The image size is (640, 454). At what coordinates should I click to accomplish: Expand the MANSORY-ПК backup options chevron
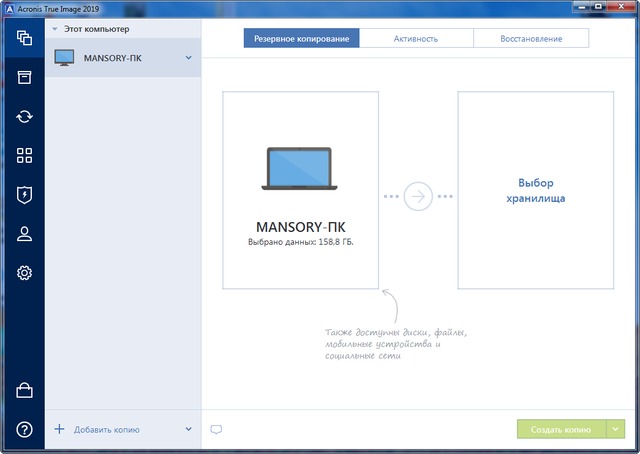pos(188,58)
